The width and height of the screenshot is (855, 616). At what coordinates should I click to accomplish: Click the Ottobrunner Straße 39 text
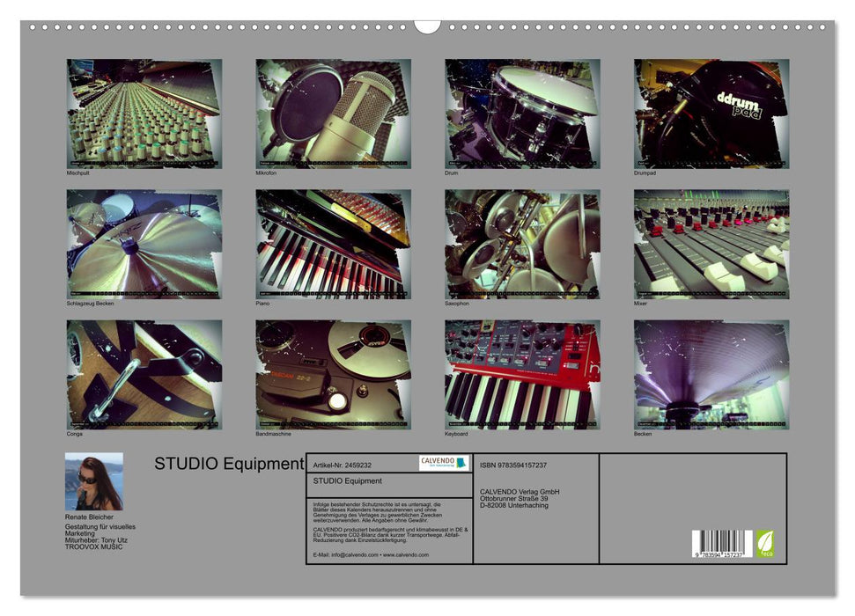[513, 498]
